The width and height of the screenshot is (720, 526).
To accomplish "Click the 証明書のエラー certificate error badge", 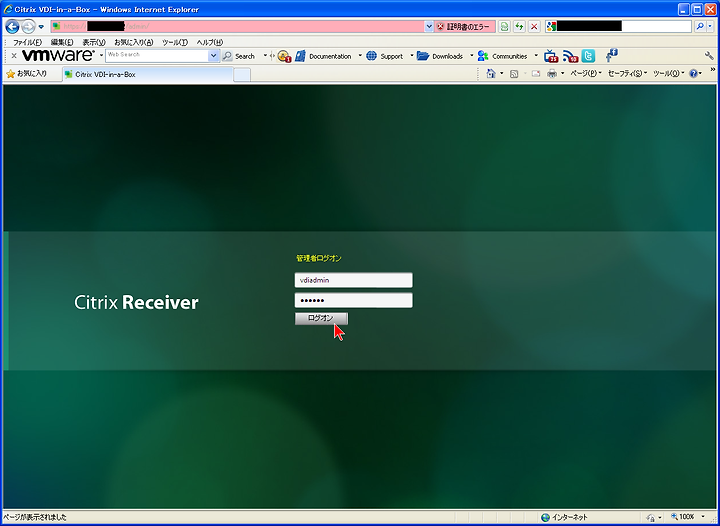I will click(465, 27).
